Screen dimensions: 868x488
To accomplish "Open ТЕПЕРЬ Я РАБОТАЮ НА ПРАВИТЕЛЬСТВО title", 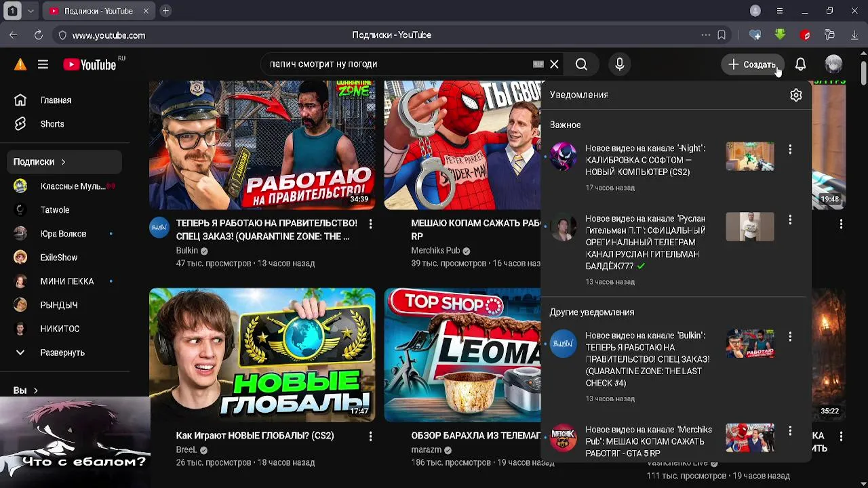I will [x=267, y=230].
